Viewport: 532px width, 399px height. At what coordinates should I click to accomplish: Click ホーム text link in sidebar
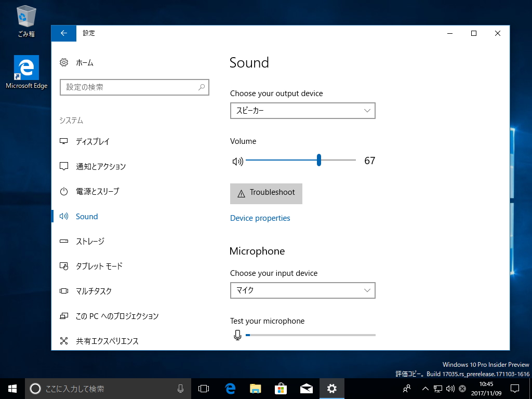pos(85,62)
